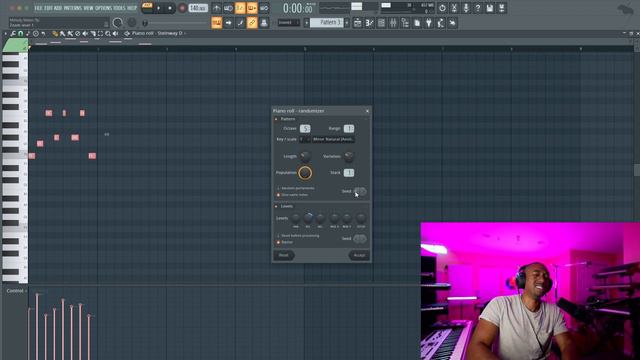Viewport: 640px width, 360px height.
Task: Click the Variation knob
Action: (x=349, y=156)
